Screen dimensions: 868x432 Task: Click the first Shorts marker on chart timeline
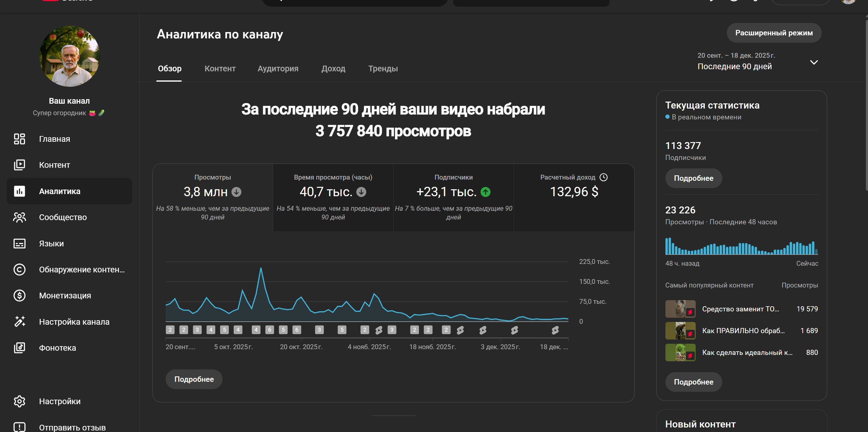pos(379,330)
